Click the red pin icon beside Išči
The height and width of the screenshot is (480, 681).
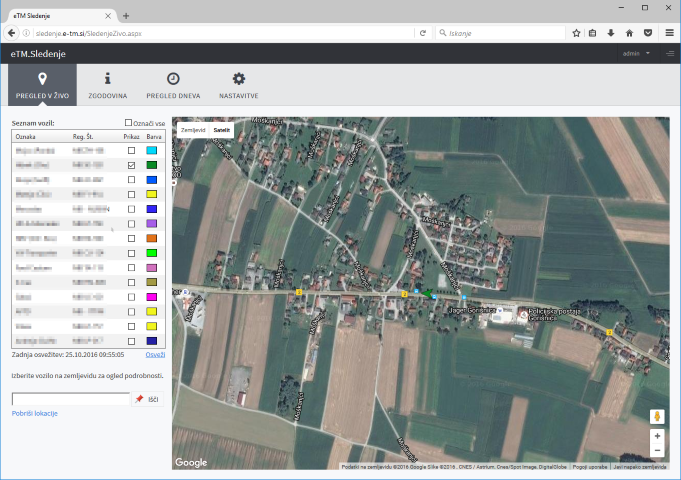139,399
